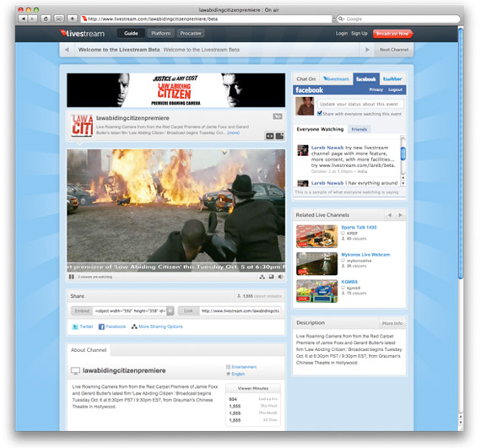The height and width of the screenshot is (448, 481).
Task: Click the Update your status input field
Action: [360, 104]
